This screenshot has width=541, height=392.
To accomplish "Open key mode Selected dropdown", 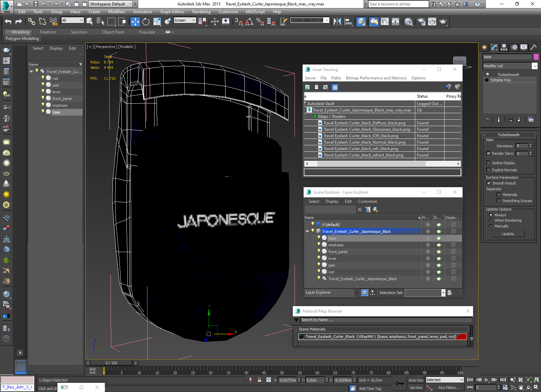I will pos(461,380).
